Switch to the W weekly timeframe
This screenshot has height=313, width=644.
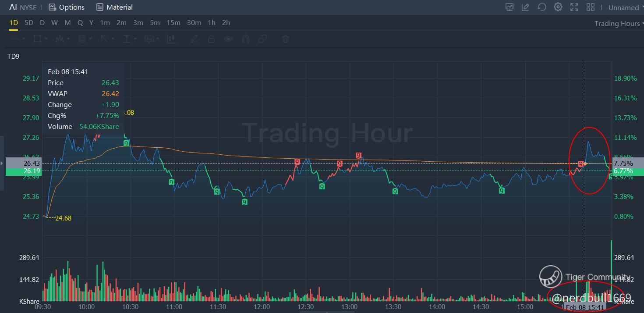[54, 23]
